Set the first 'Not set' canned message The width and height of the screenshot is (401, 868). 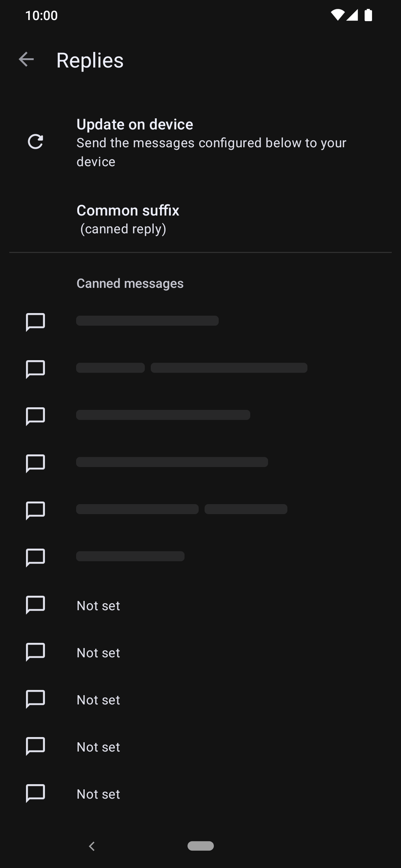pos(200,606)
